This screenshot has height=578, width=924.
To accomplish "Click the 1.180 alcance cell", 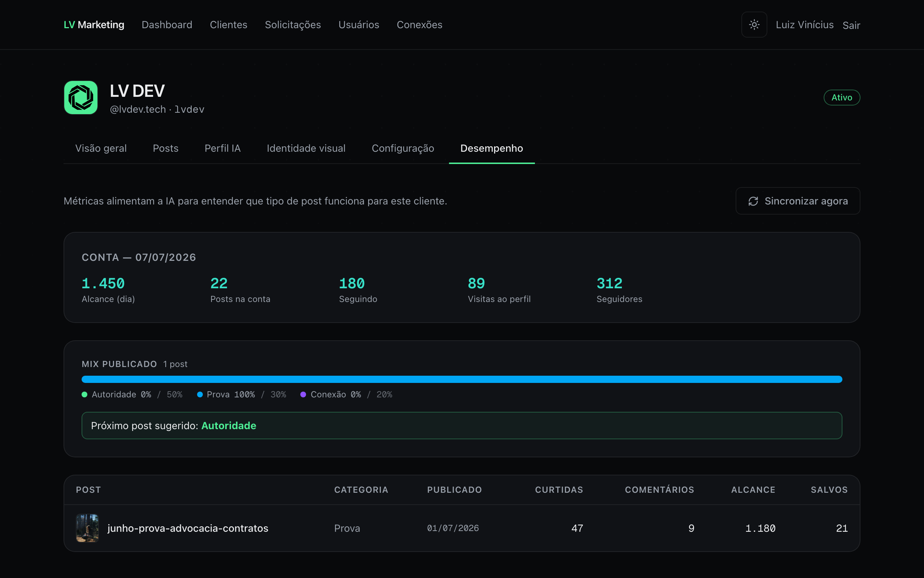I will 760,528.
